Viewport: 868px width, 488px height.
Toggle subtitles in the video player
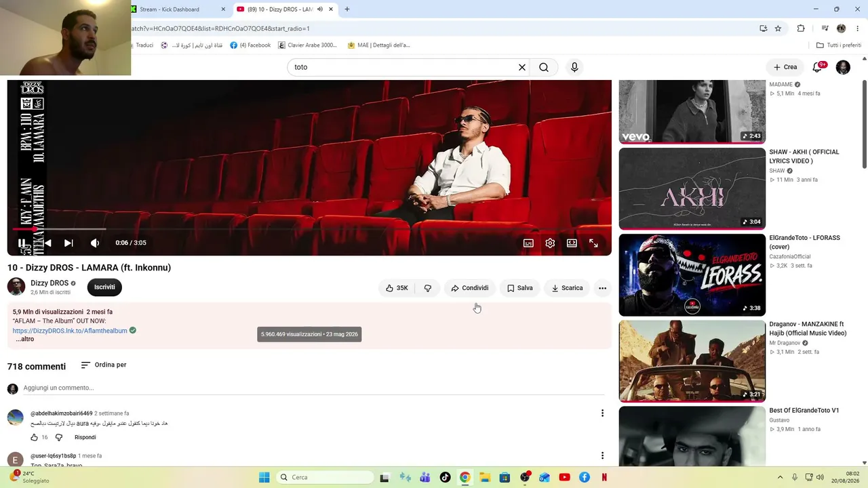(528, 243)
